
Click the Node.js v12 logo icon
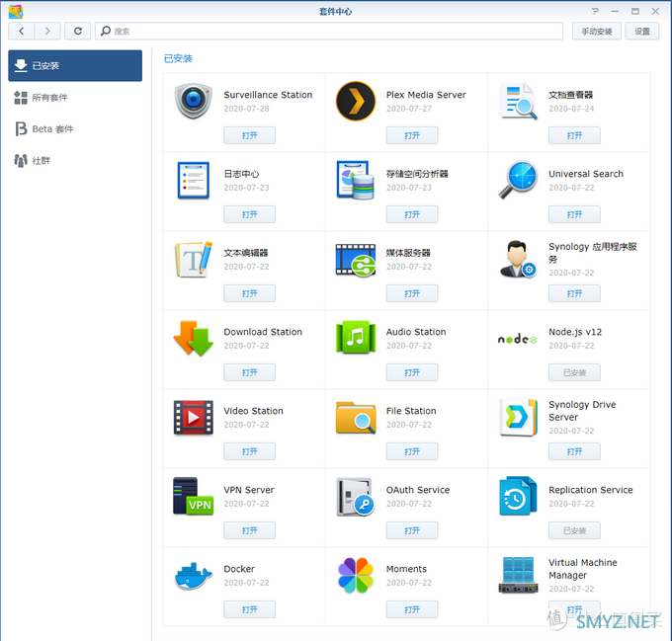(x=517, y=339)
